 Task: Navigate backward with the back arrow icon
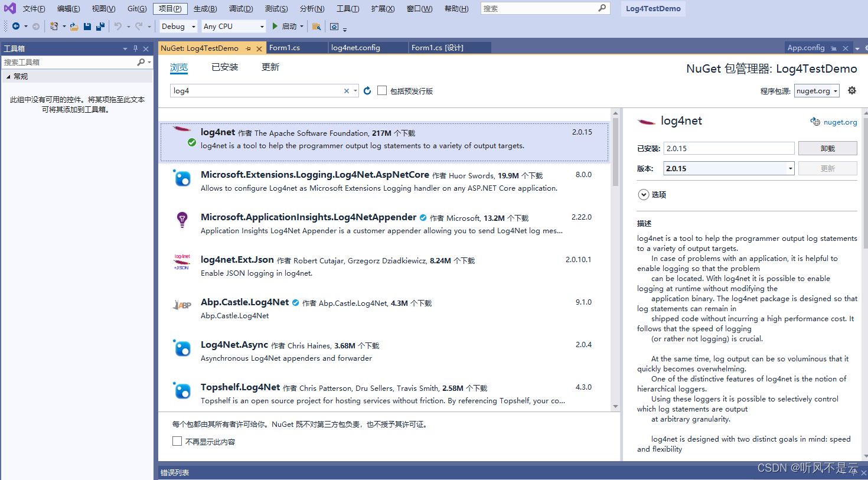(16, 26)
